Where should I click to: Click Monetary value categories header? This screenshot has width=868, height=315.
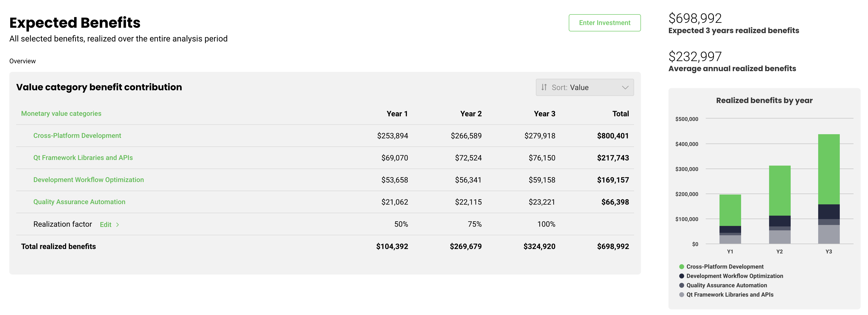coord(61,114)
